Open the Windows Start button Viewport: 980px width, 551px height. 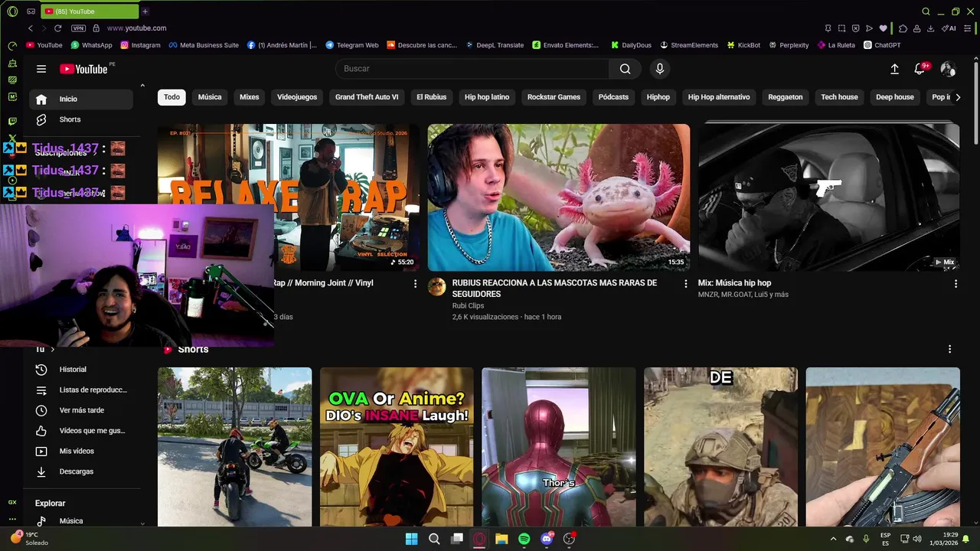pyautogui.click(x=412, y=539)
